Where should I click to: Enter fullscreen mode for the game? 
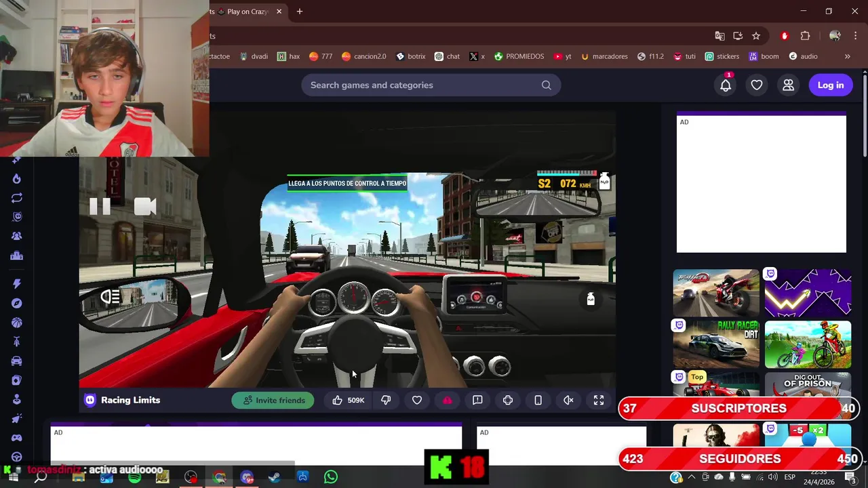pos(599,400)
